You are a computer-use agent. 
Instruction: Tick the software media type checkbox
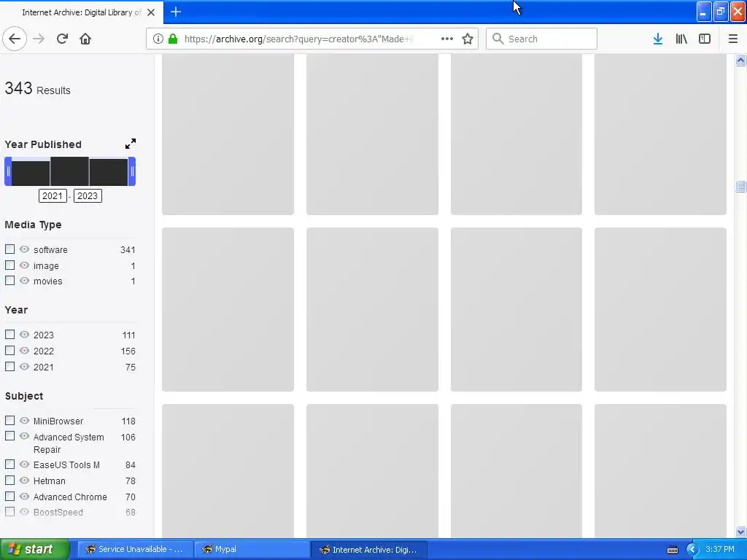click(x=9, y=249)
